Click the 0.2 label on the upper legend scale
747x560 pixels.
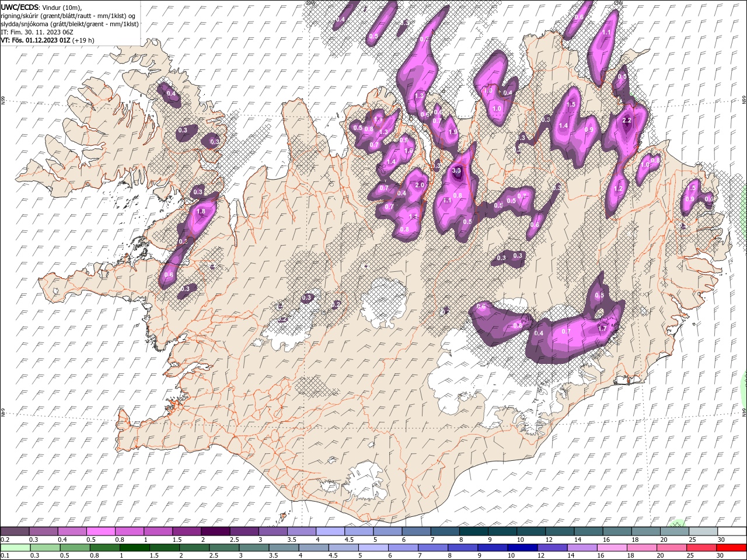point(5,540)
